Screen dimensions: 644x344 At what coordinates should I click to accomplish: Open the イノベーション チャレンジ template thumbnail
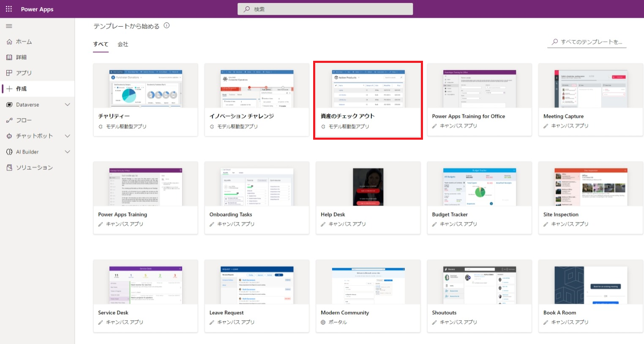click(x=257, y=89)
